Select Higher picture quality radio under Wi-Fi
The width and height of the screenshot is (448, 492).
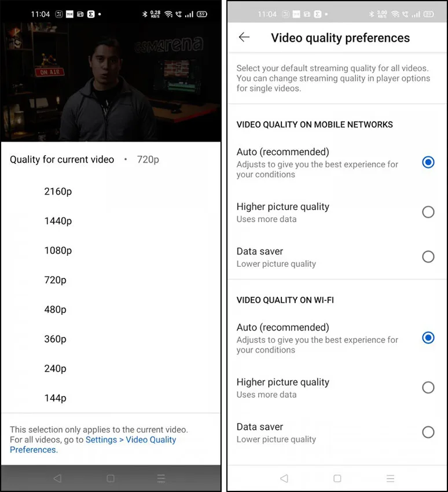click(428, 387)
